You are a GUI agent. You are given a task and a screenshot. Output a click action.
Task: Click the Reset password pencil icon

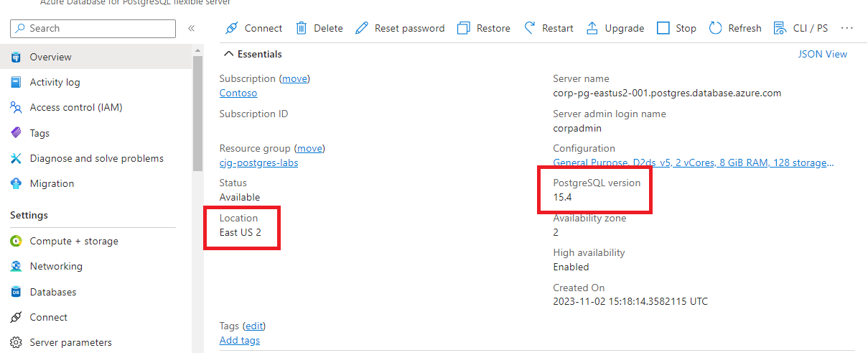[362, 28]
